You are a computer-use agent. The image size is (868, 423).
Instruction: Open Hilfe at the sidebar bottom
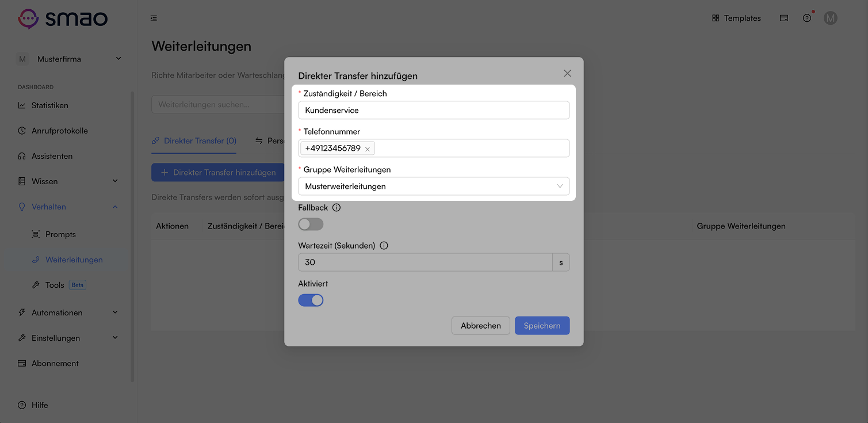[x=33, y=405]
